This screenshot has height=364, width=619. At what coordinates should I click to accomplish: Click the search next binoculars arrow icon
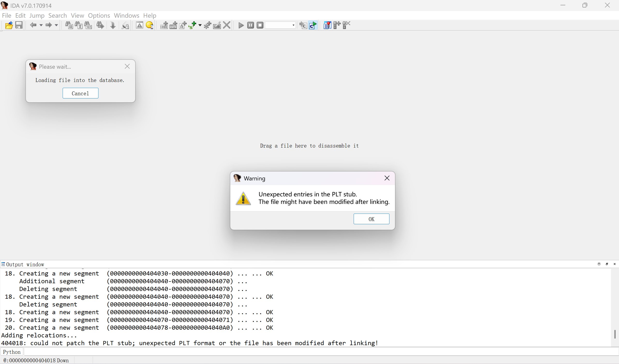(x=100, y=25)
